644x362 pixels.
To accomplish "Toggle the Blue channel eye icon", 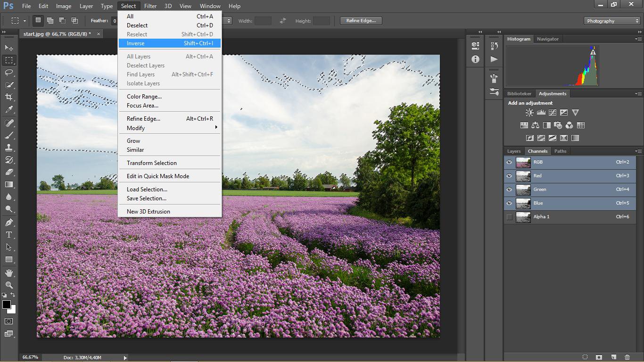I will [509, 203].
